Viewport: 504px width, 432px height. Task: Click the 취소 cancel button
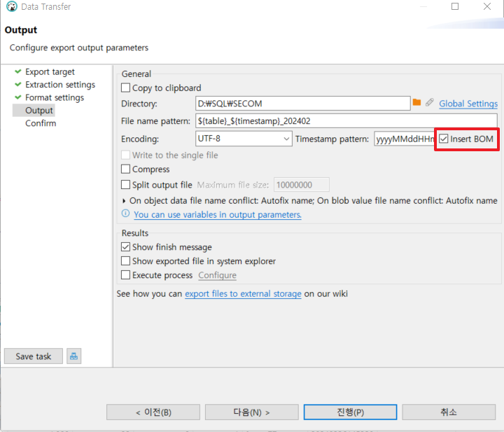pyautogui.click(x=449, y=412)
